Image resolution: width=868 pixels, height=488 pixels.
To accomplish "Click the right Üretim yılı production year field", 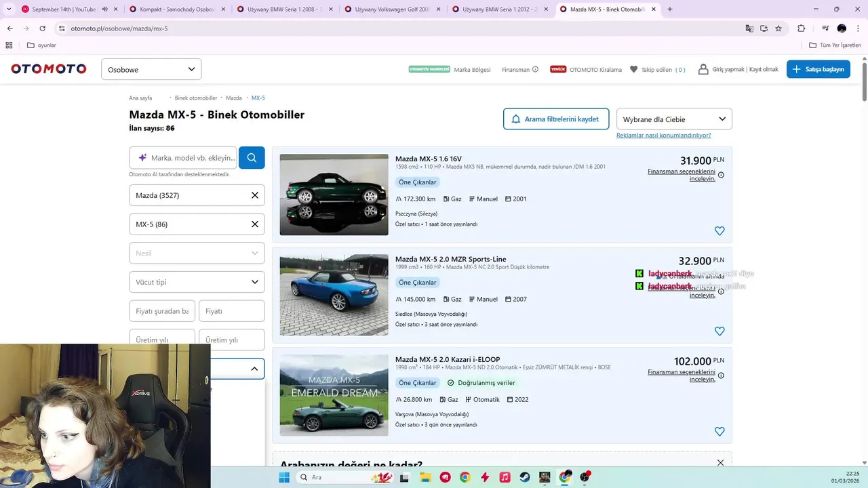I will pyautogui.click(x=231, y=340).
